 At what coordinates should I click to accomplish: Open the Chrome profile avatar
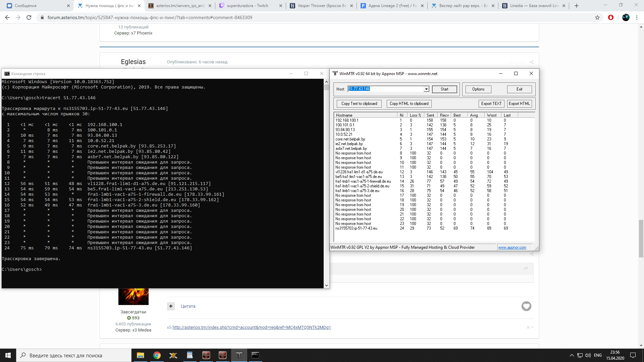626,17
